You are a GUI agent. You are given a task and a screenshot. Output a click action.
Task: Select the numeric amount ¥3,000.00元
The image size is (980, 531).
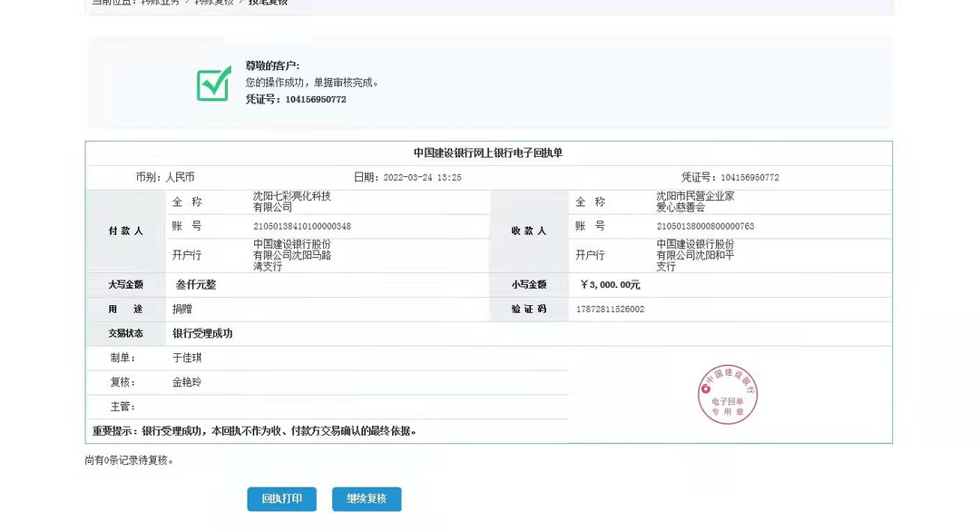[x=610, y=285]
